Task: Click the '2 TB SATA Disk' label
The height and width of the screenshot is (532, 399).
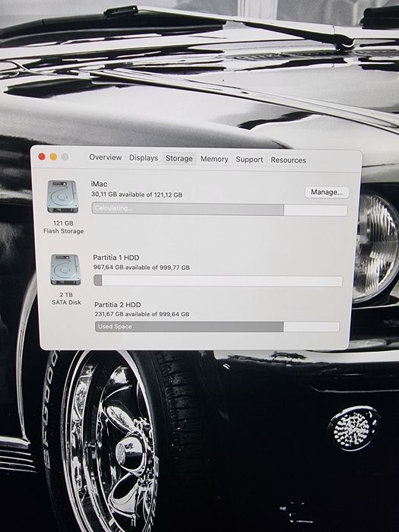Action: click(x=66, y=299)
